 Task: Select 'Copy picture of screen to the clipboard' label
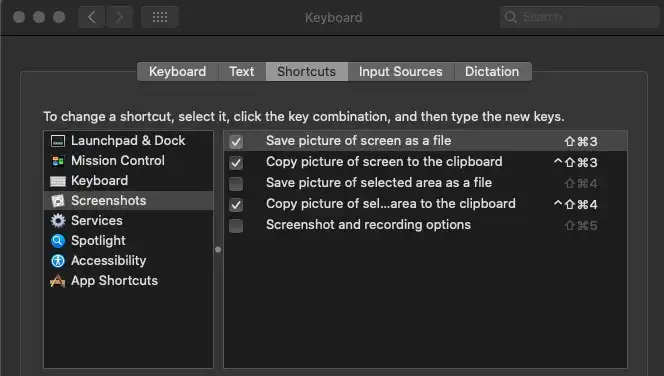pos(384,162)
